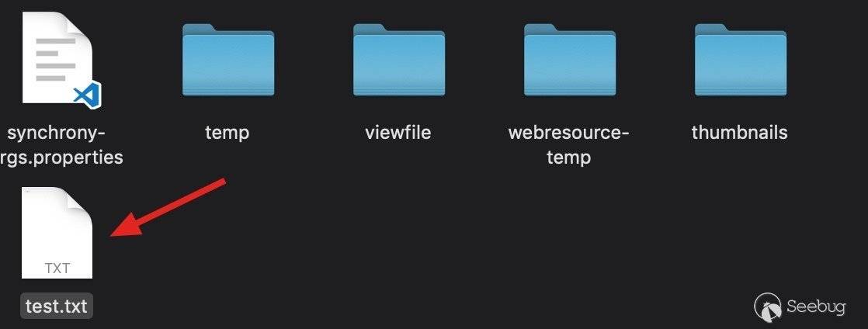Click the VS Code badge on properties file
This screenshot has height=329, width=868.
[88, 94]
